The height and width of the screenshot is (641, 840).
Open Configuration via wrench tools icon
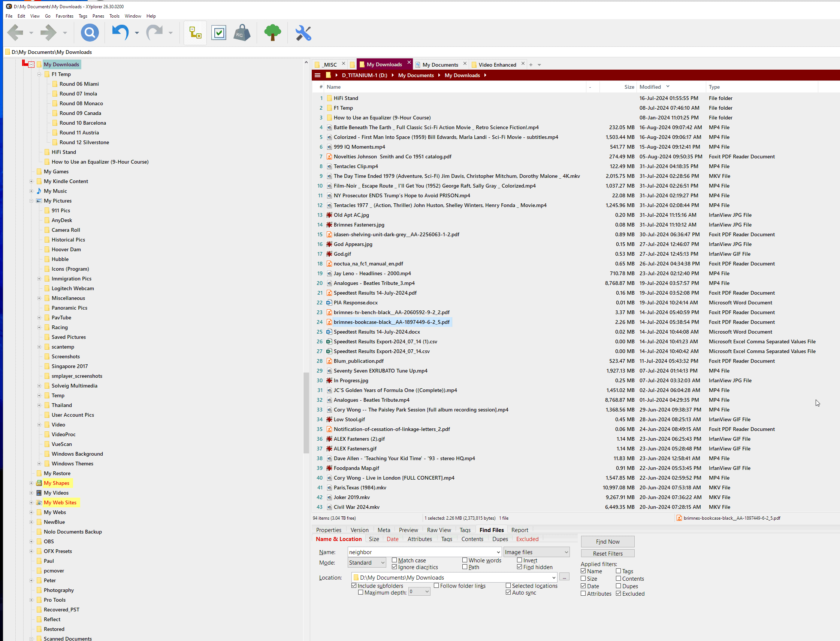(x=303, y=33)
